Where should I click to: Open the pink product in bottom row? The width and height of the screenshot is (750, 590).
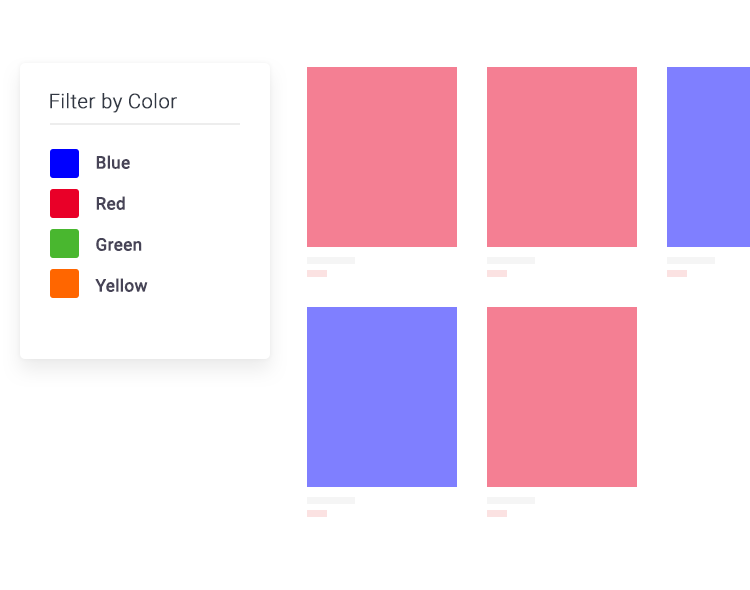[562, 397]
